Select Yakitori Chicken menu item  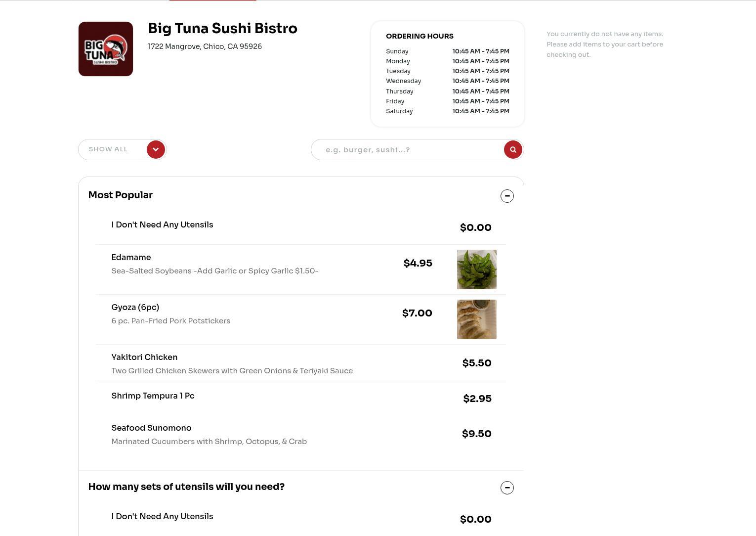click(301, 364)
